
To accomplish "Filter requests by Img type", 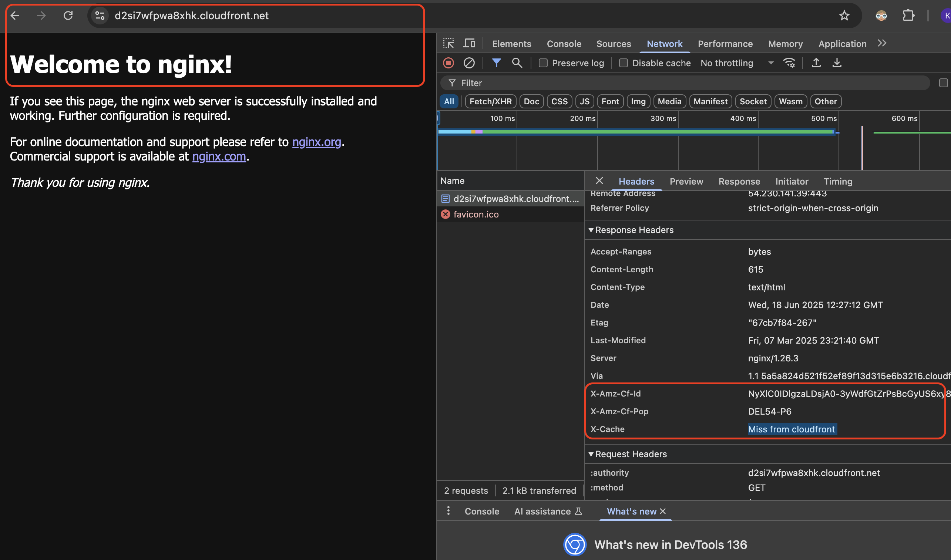I will point(638,101).
